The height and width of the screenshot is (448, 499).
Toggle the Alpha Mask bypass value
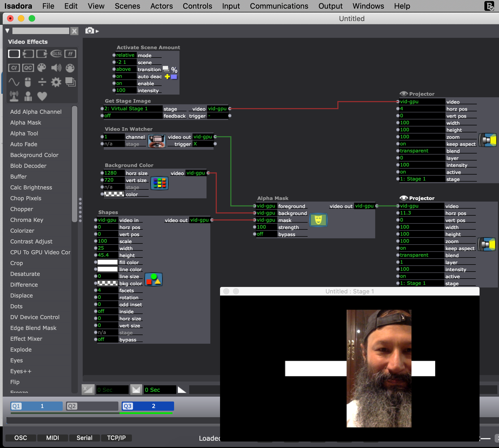click(x=266, y=234)
